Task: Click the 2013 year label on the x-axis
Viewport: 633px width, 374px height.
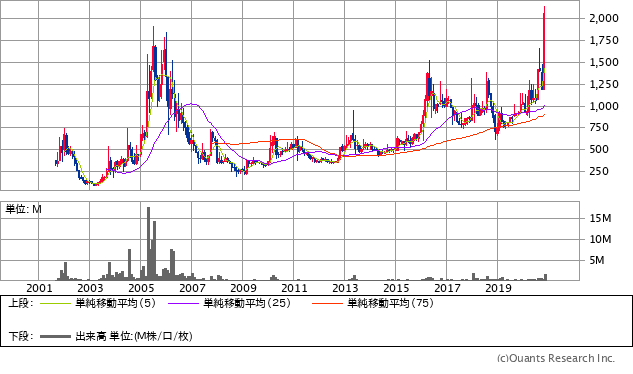Action: [x=345, y=288]
